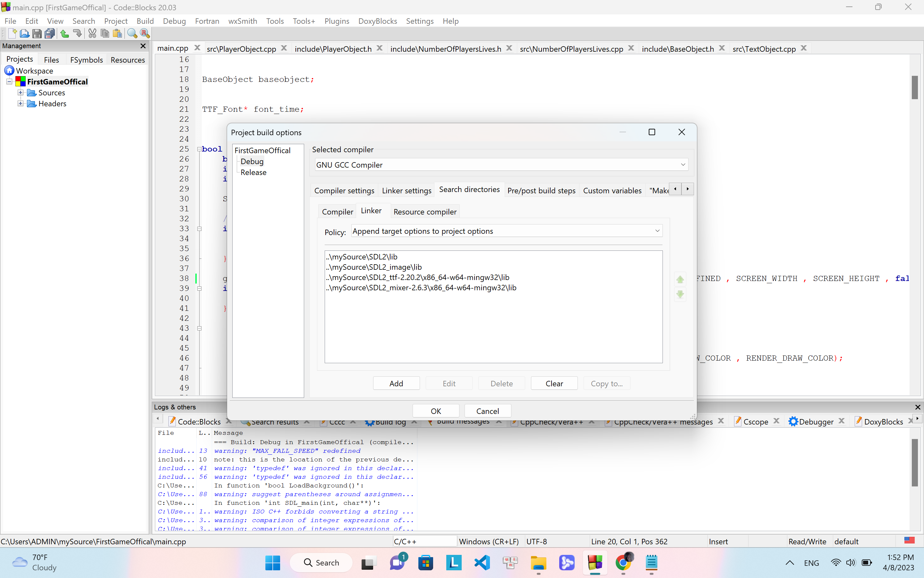The height and width of the screenshot is (578, 924).
Task: Switch to Compiler settings tab
Action: [x=344, y=190]
